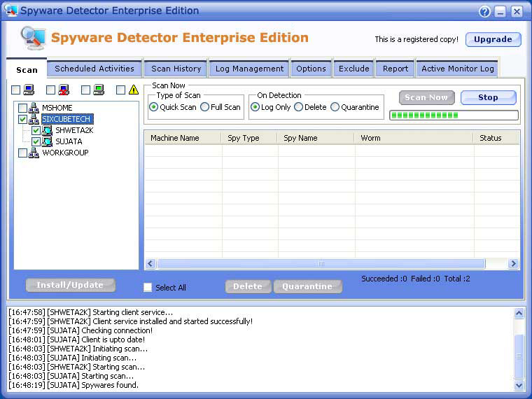Open help via the question mark icon
The image size is (532, 399).
click(x=484, y=12)
